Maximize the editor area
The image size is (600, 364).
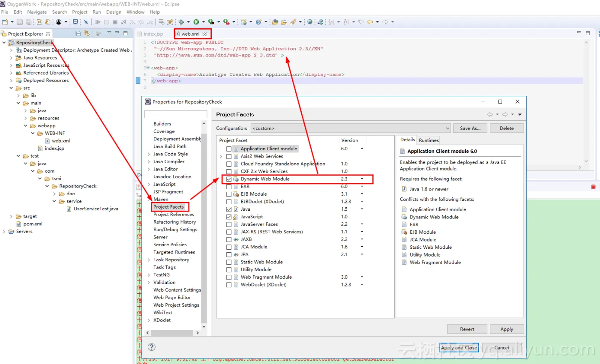point(588,33)
